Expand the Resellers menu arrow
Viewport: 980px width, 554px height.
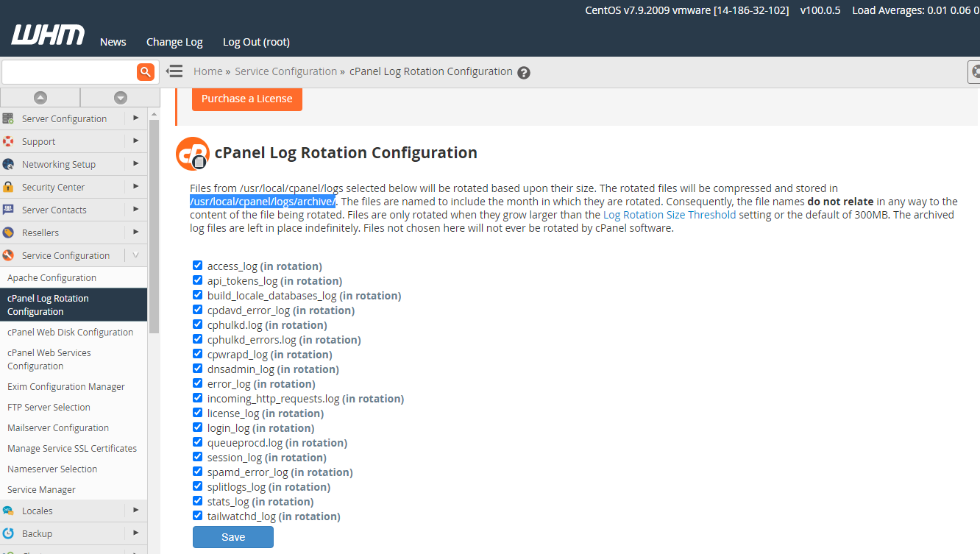coord(135,232)
